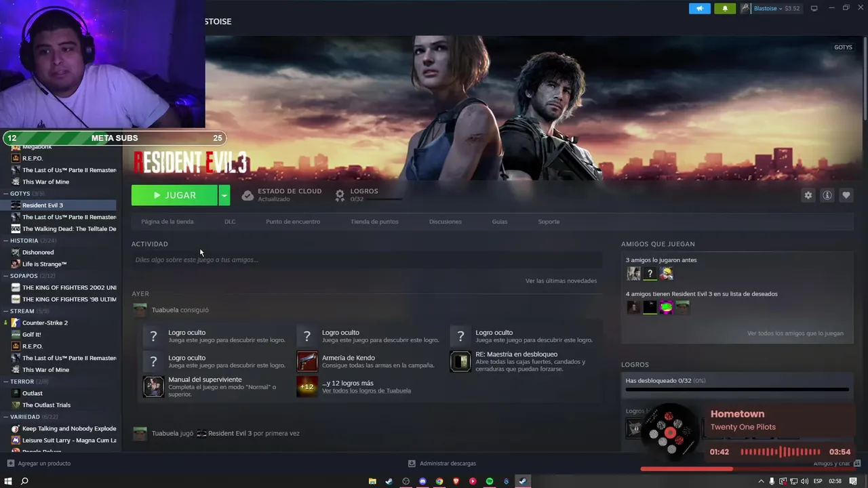Viewport: 868px width, 488px height.
Task: Select Keep Talking and Nobody Explodes in sidebar
Action: [x=58, y=428]
